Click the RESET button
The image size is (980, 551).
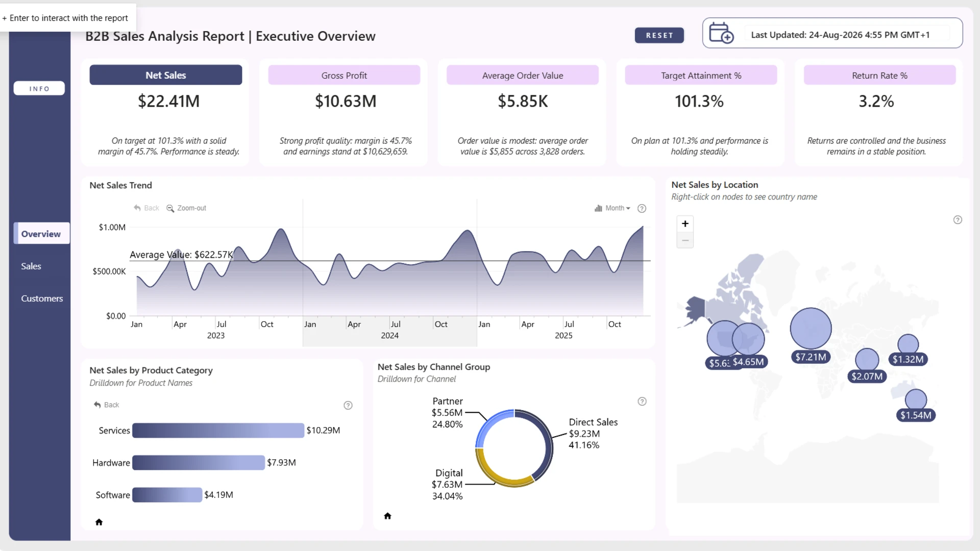pyautogui.click(x=659, y=35)
